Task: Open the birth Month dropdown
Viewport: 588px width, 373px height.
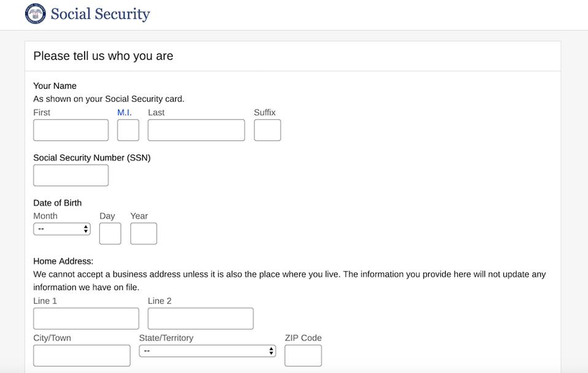Action: [x=61, y=229]
